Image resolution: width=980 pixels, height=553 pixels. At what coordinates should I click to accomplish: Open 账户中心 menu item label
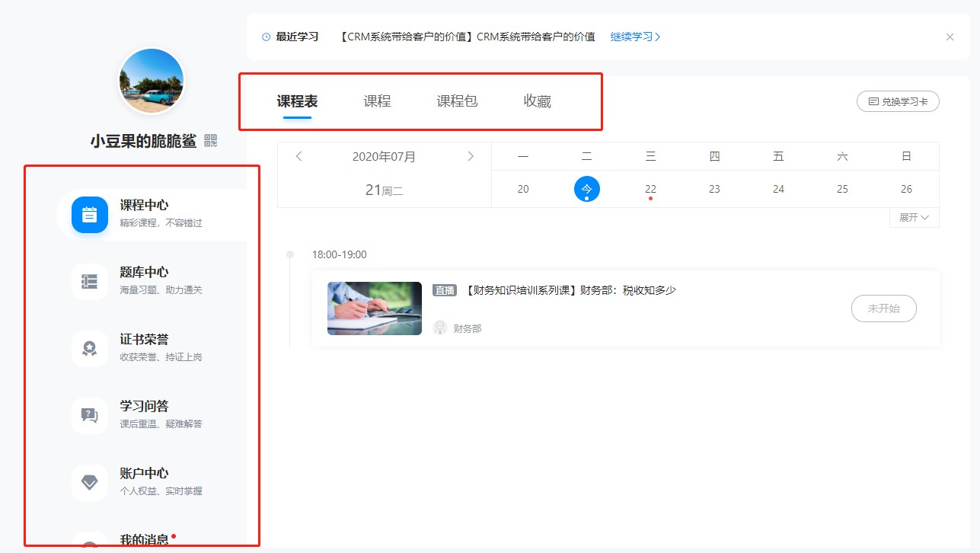click(144, 473)
